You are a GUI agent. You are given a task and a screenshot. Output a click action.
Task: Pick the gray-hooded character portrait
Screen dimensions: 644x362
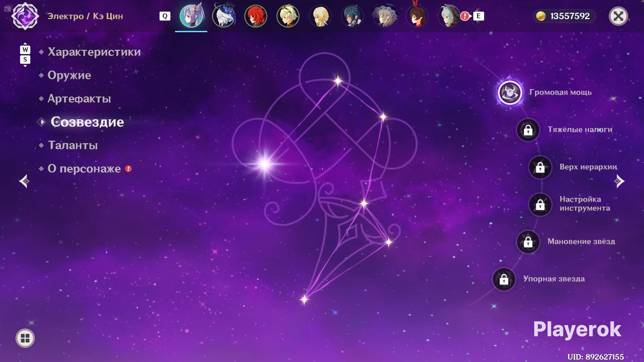(449, 16)
